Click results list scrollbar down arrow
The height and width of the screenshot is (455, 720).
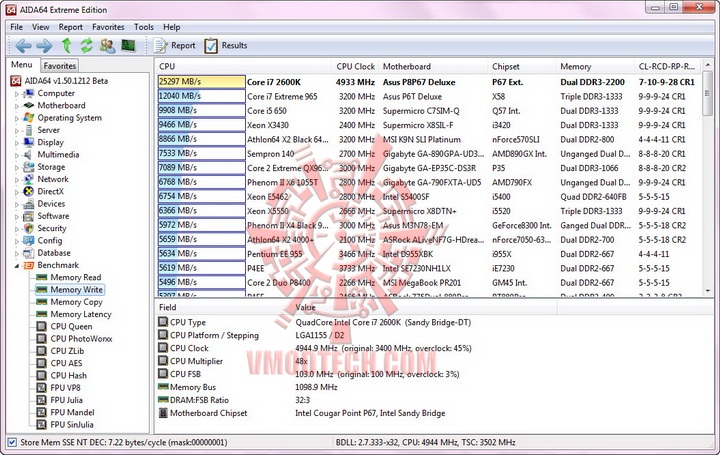[708, 291]
